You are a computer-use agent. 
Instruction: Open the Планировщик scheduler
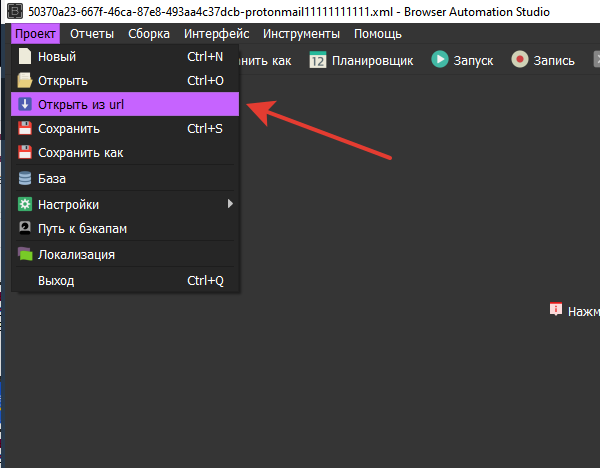click(361, 61)
